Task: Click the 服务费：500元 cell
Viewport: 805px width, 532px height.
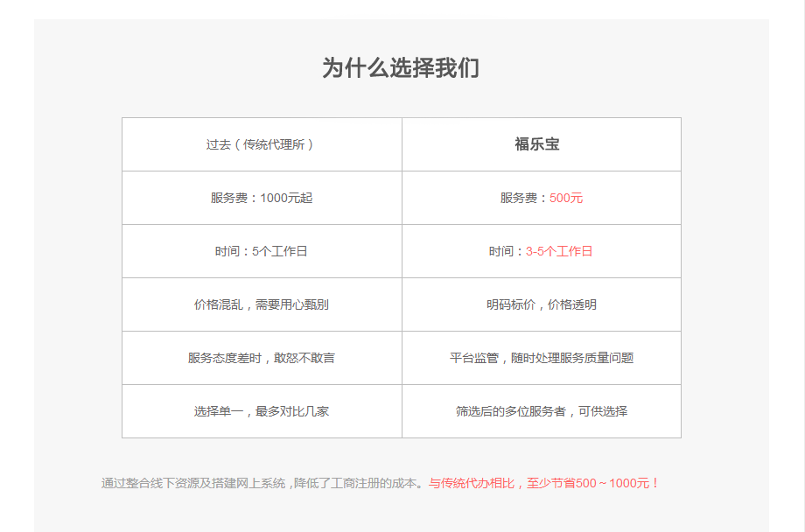Action: [542, 198]
